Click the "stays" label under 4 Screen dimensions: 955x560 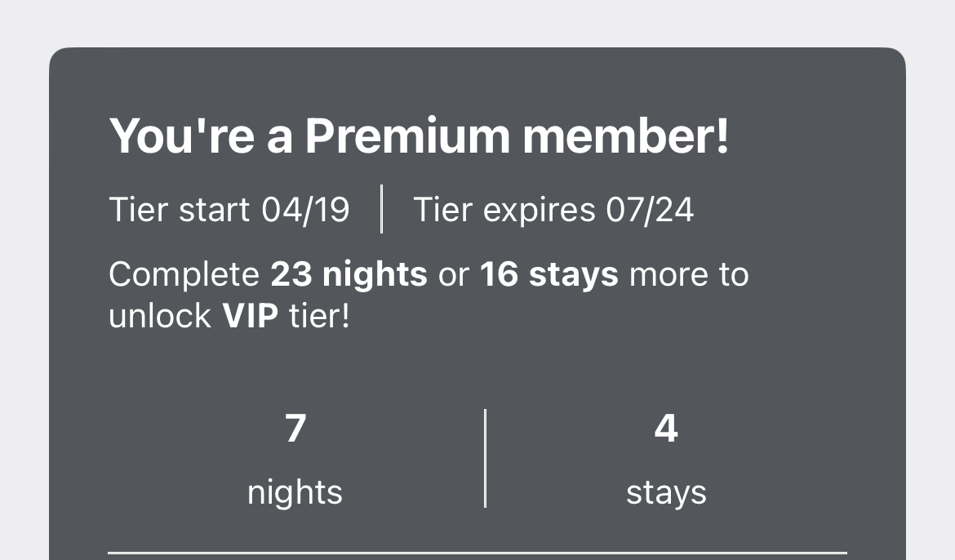(666, 492)
